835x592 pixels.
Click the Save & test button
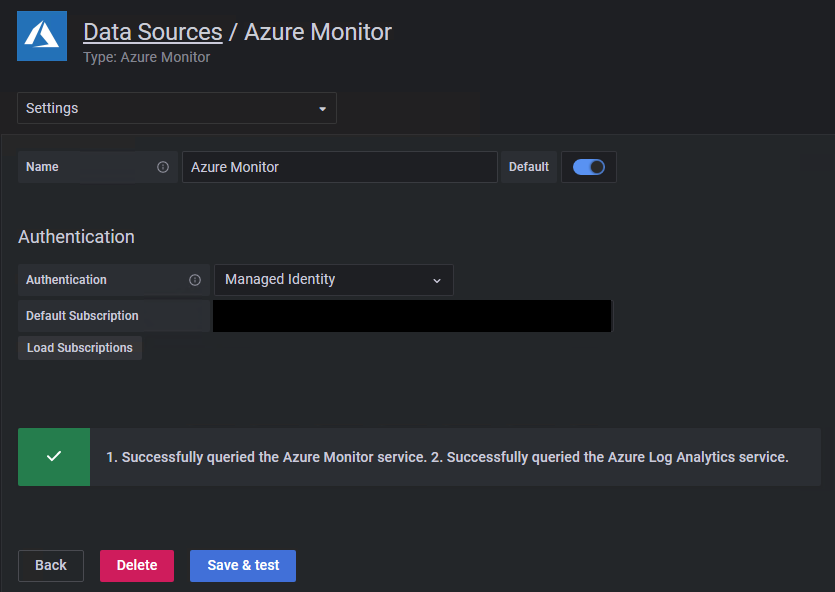pyautogui.click(x=242, y=565)
